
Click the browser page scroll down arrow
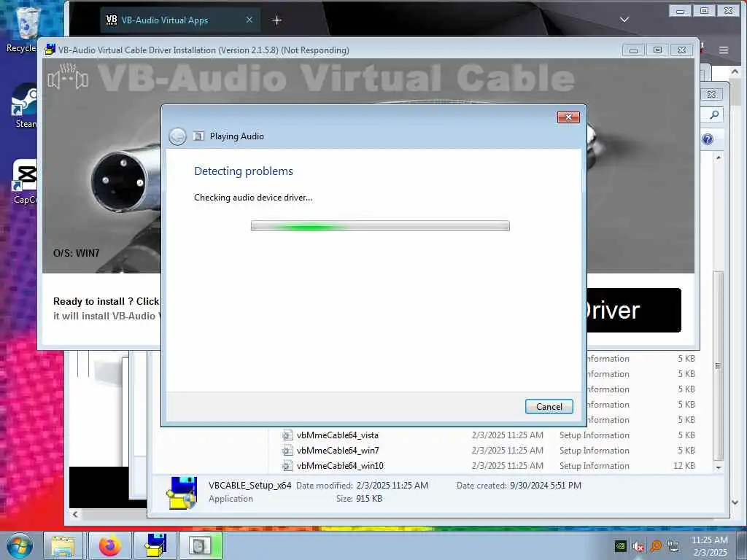tap(735, 502)
